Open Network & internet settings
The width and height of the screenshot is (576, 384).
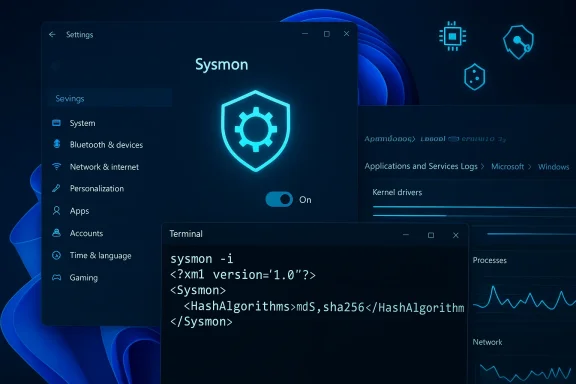(104, 167)
